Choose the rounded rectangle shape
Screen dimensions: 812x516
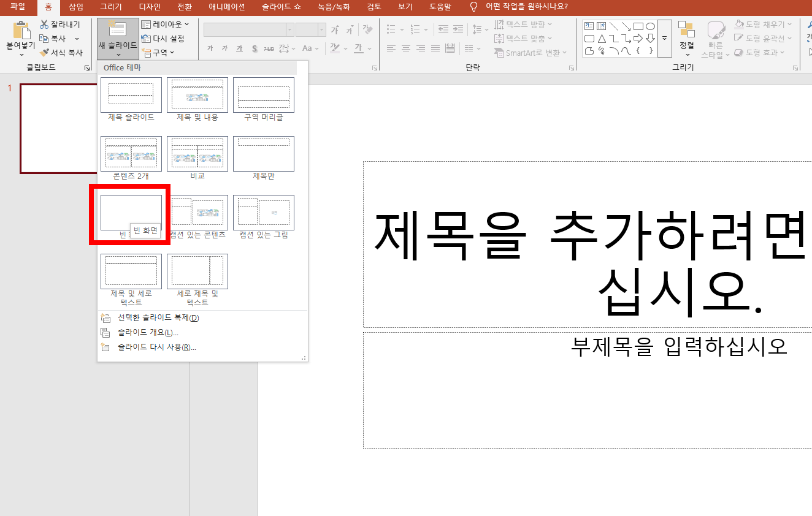[589, 39]
